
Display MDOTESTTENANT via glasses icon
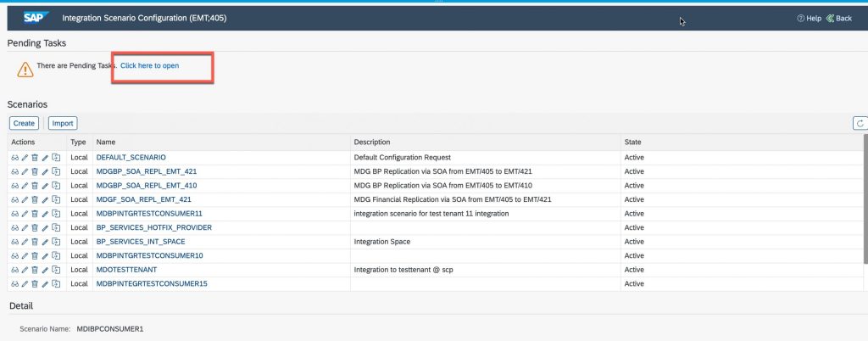[x=15, y=270]
